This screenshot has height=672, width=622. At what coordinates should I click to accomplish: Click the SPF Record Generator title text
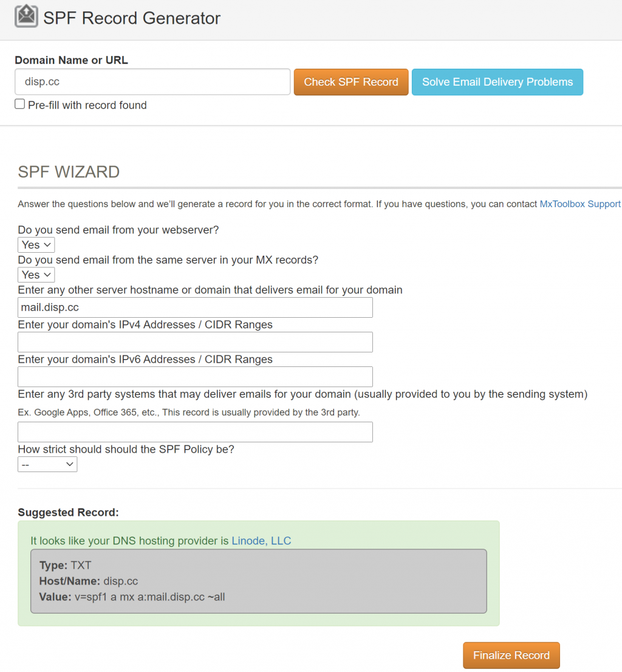(x=131, y=18)
